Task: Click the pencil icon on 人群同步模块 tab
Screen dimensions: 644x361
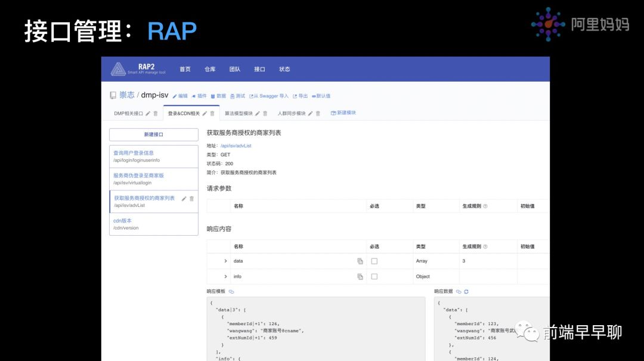Action: pos(311,113)
